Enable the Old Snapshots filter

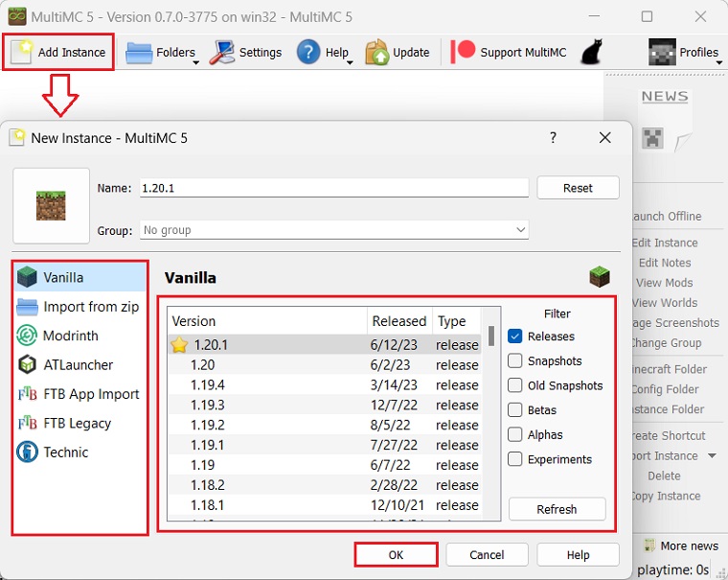point(515,385)
